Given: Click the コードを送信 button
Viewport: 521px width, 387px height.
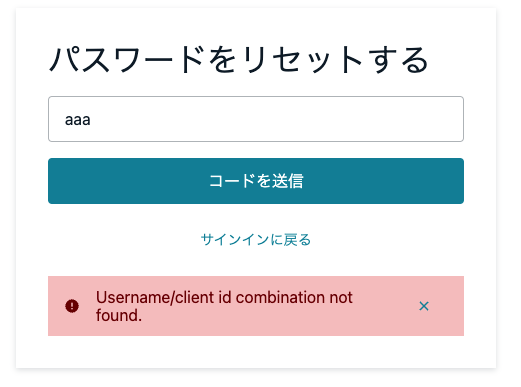Looking at the screenshot, I should click(256, 181).
